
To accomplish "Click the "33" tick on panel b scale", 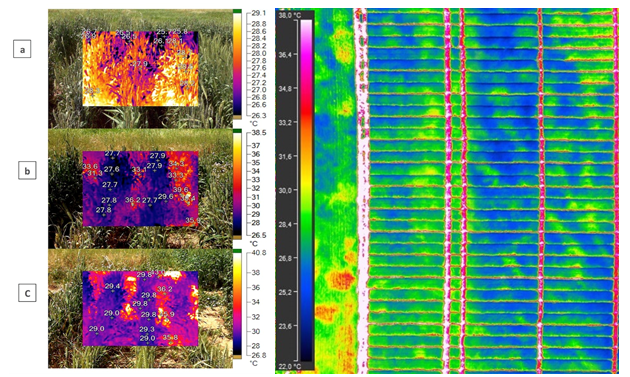I will pos(256,180).
